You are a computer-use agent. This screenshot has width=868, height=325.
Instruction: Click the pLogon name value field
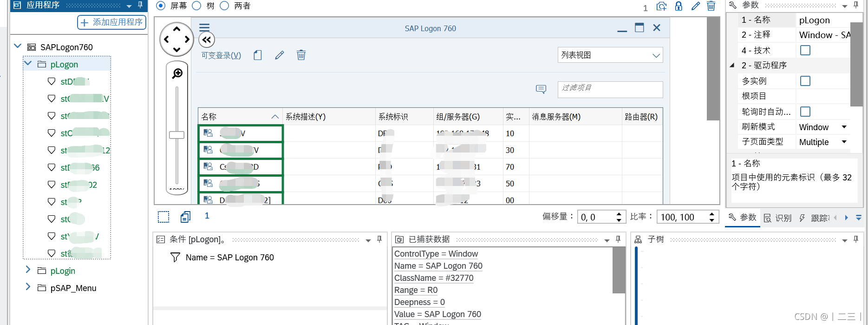click(x=823, y=20)
